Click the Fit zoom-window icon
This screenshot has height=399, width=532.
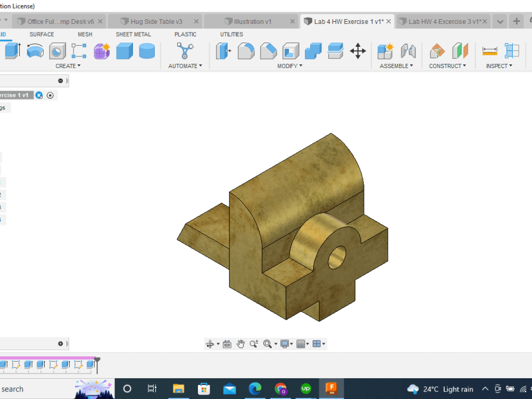(x=268, y=344)
